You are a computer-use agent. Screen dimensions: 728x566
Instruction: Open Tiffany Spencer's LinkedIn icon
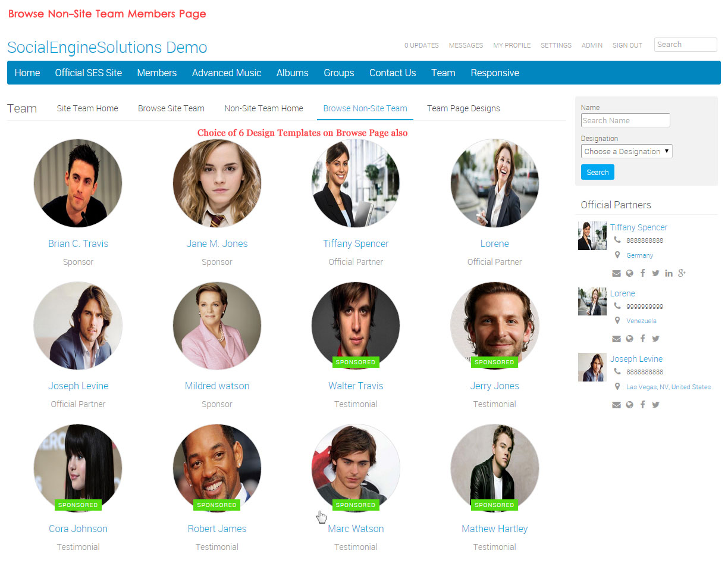click(669, 274)
